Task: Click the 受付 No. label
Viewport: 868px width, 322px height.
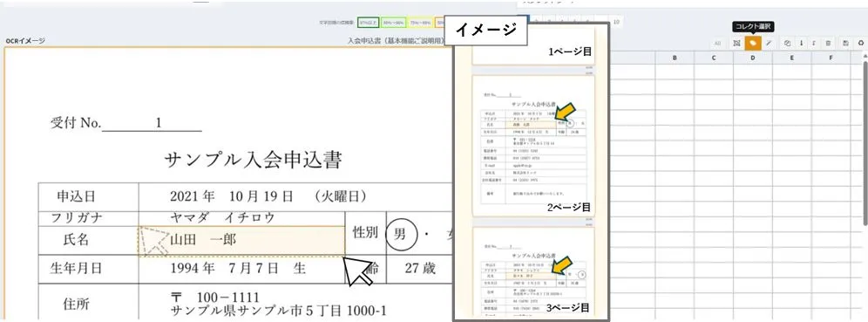Action: [76, 123]
